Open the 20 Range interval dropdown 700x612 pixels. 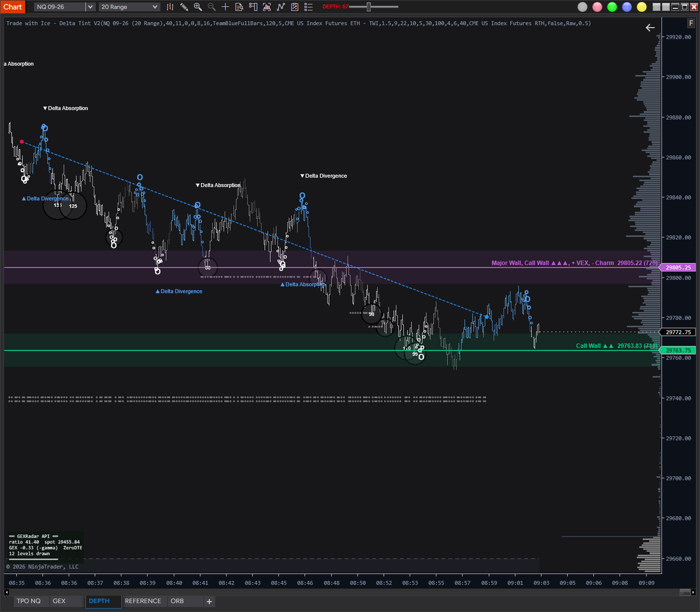129,7
